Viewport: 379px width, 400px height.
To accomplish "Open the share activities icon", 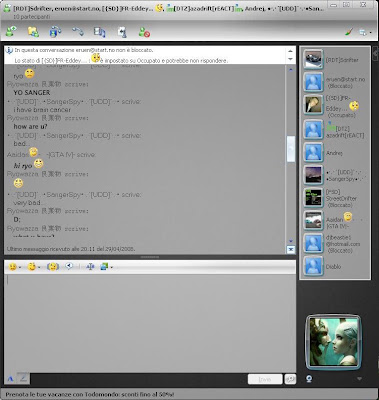I will [x=99, y=32].
